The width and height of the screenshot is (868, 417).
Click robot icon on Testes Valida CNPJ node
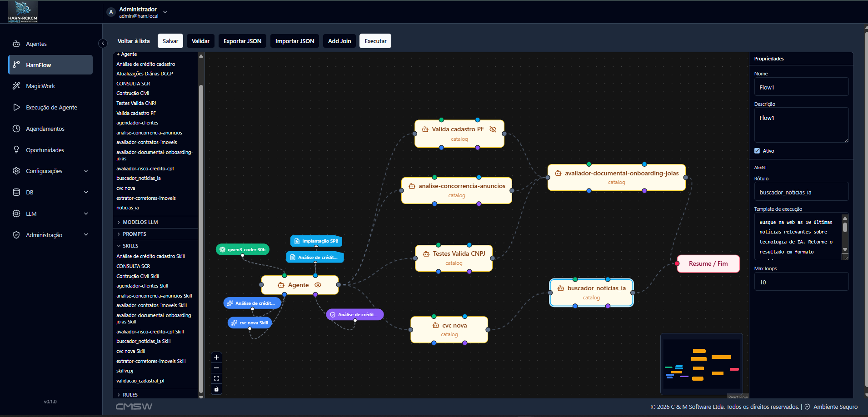pos(426,253)
